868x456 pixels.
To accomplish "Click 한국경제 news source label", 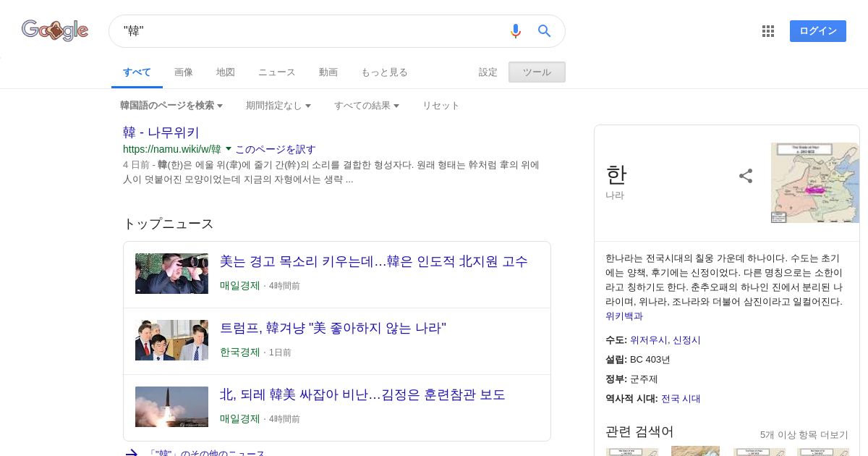I will click(240, 352).
